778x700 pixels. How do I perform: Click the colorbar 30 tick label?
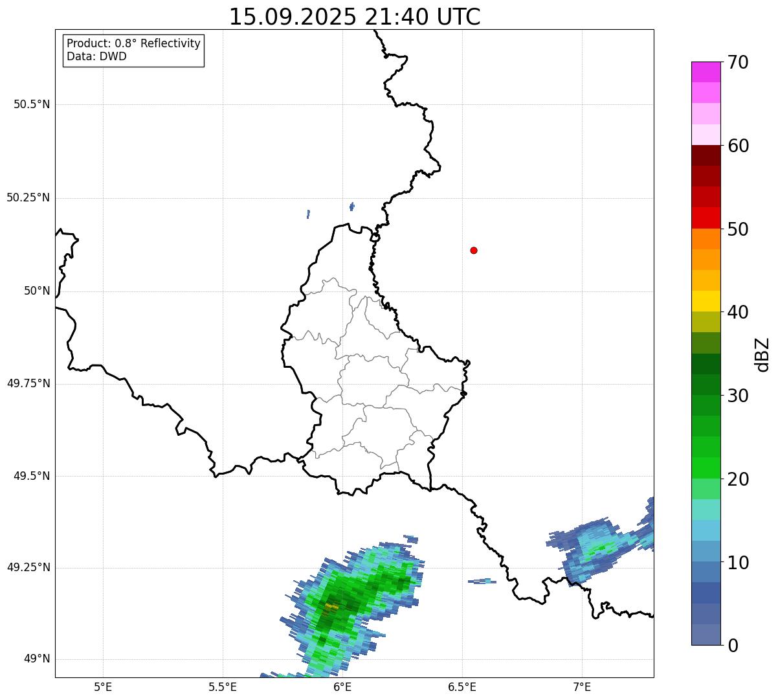click(738, 396)
